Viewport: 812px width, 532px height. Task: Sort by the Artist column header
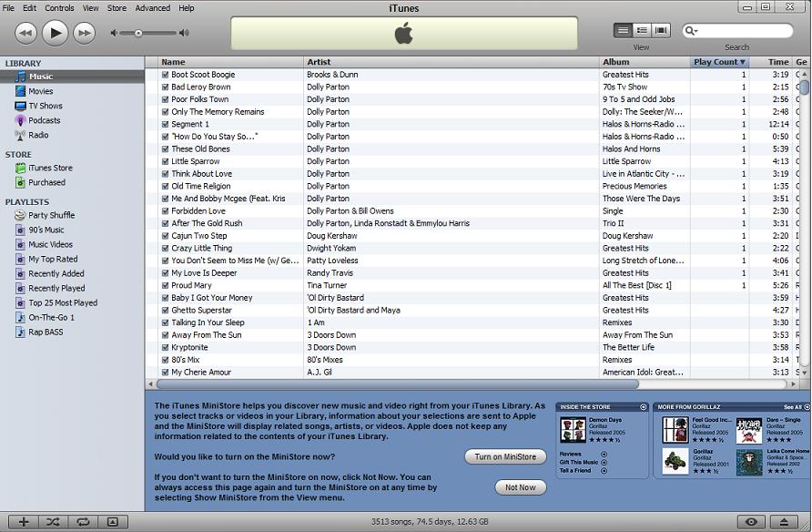tap(451, 62)
